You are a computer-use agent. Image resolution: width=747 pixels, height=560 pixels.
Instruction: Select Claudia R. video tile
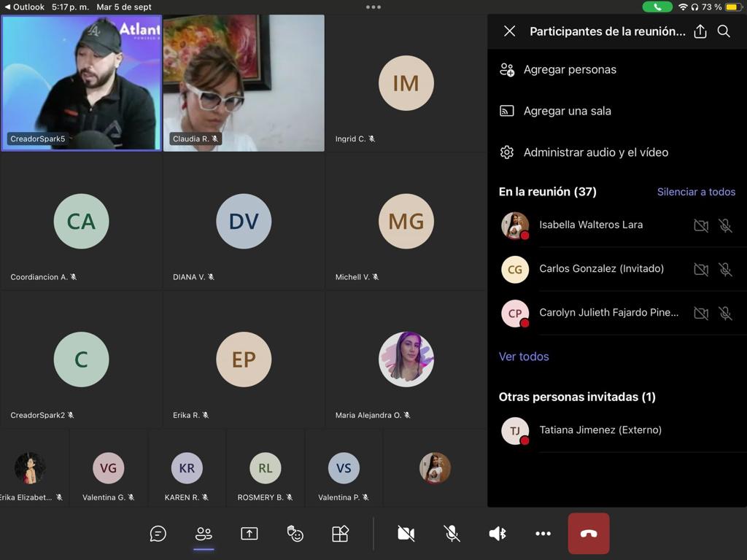pos(244,83)
